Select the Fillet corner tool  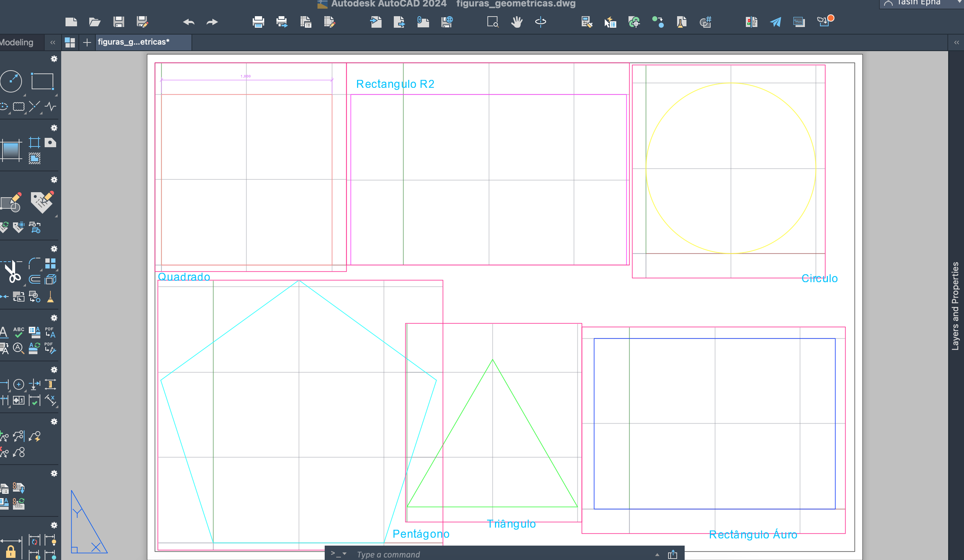[x=35, y=263]
